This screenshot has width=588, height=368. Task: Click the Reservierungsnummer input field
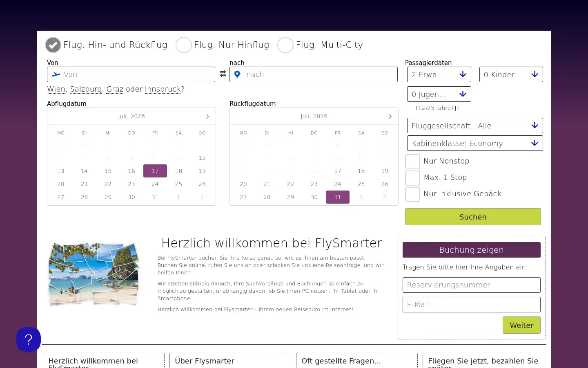coord(472,285)
